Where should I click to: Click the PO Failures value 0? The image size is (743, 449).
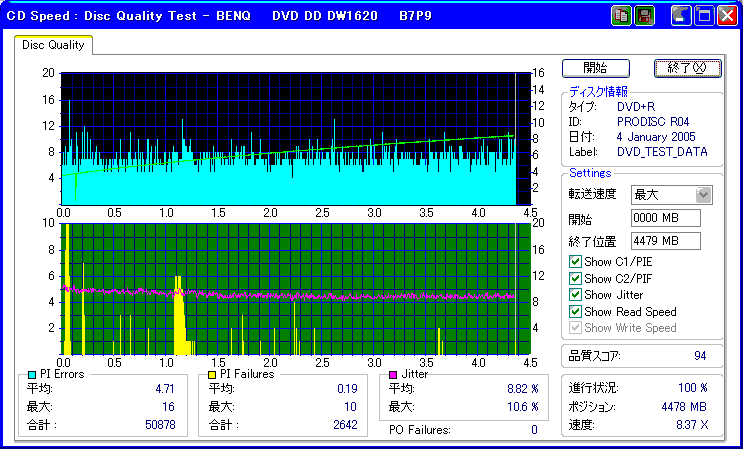click(x=534, y=430)
